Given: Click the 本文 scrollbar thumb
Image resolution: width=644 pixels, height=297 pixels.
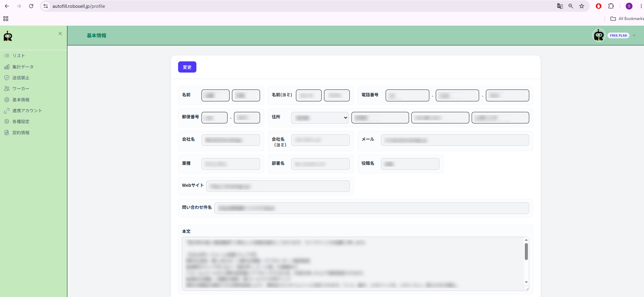Looking at the screenshot, I should click(526, 252).
